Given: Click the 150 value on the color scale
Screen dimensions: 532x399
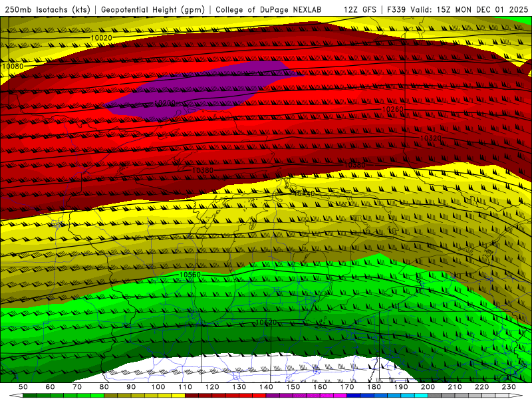Looking at the screenshot, I should point(293,387).
